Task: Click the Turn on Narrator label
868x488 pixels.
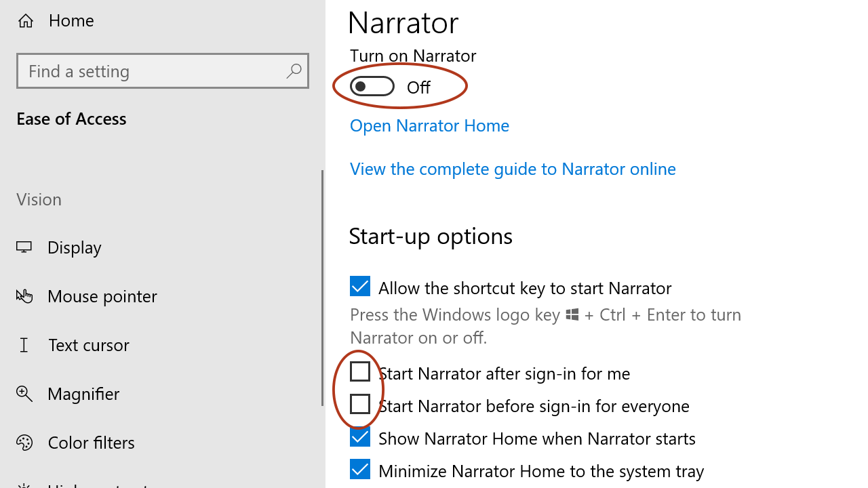Action: point(413,56)
